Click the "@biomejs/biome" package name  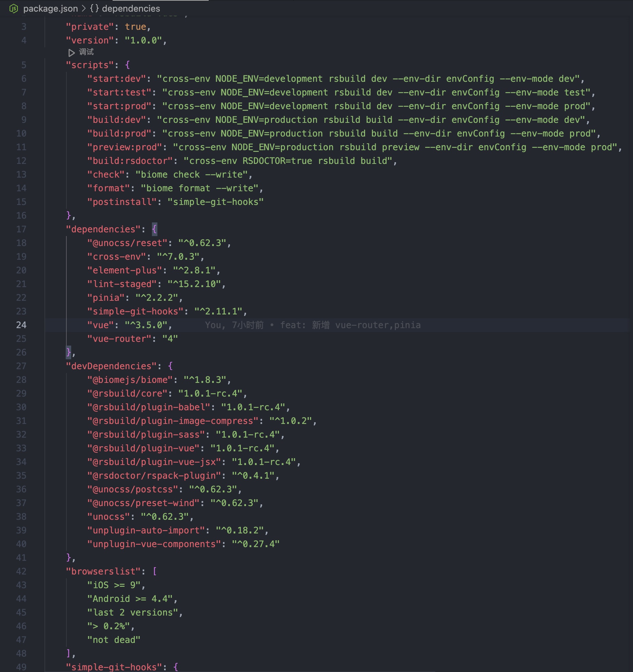point(130,380)
